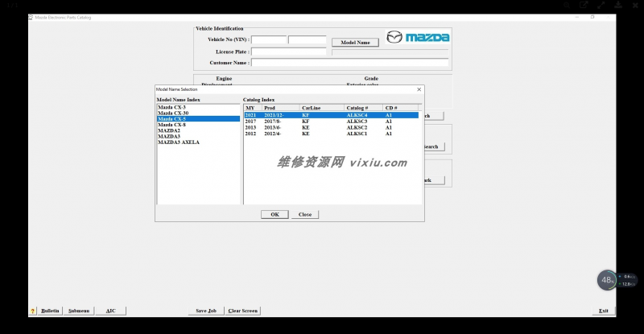Open the Submenu button
Screen dimensions: 644x334
(x=79, y=311)
